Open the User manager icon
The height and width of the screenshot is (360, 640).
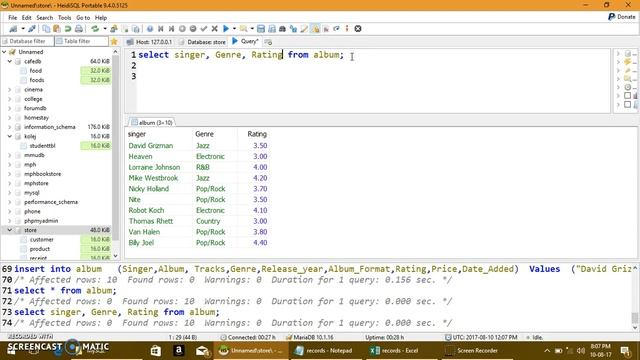point(114,29)
